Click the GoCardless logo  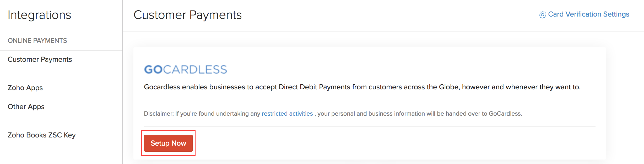(x=185, y=69)
